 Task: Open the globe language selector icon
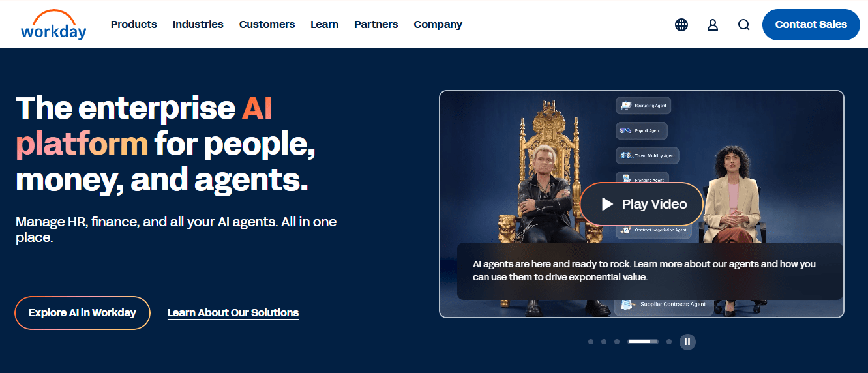[681, 25]
